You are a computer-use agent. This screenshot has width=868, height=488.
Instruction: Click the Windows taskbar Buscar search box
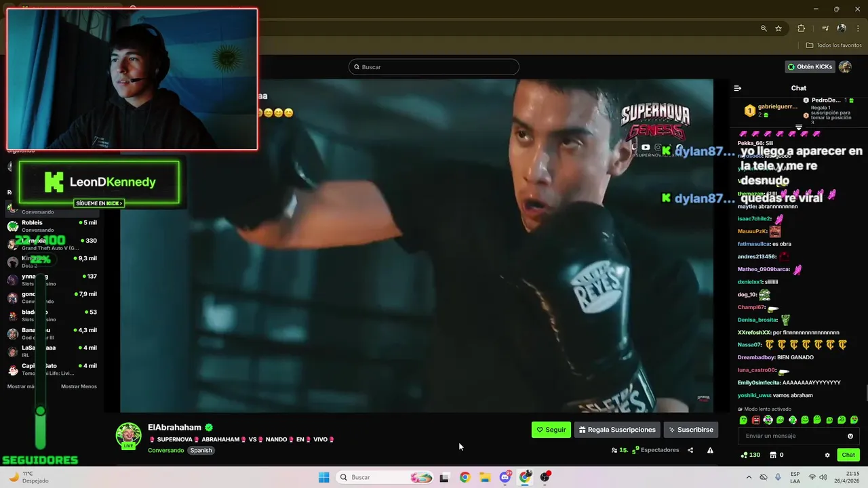tap(384, 477)
